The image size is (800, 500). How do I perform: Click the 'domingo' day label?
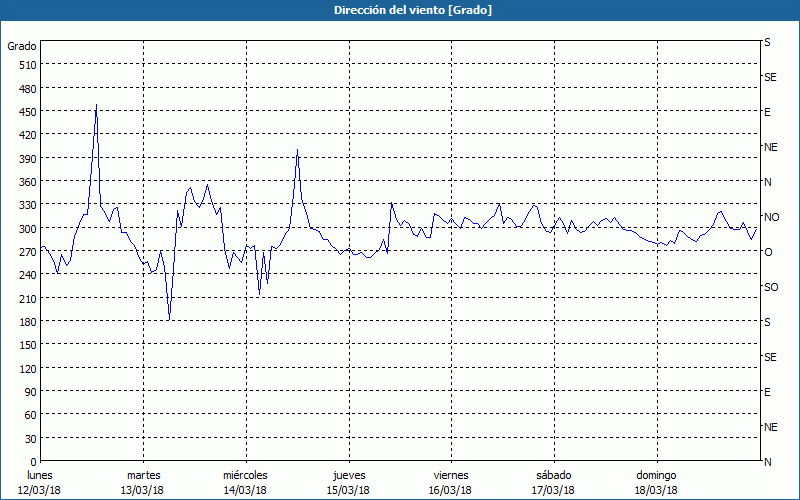coord(656,475)
